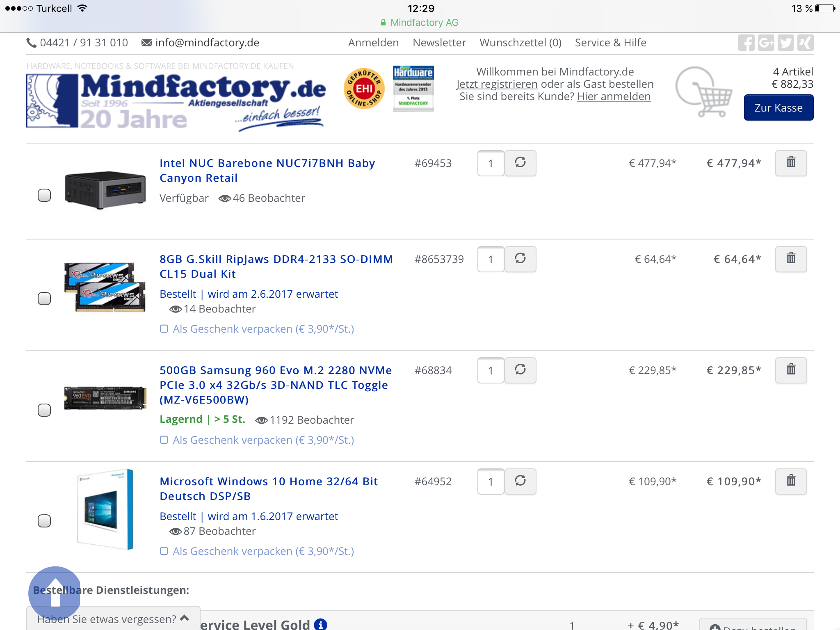Select the Intel NUC Barebone checkbox

[44, 195]
